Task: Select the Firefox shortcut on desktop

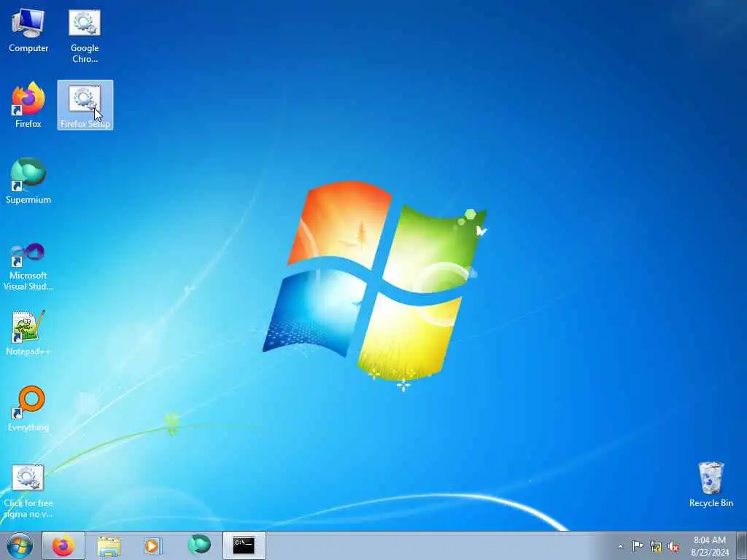Action: click(x=28, y=105)
